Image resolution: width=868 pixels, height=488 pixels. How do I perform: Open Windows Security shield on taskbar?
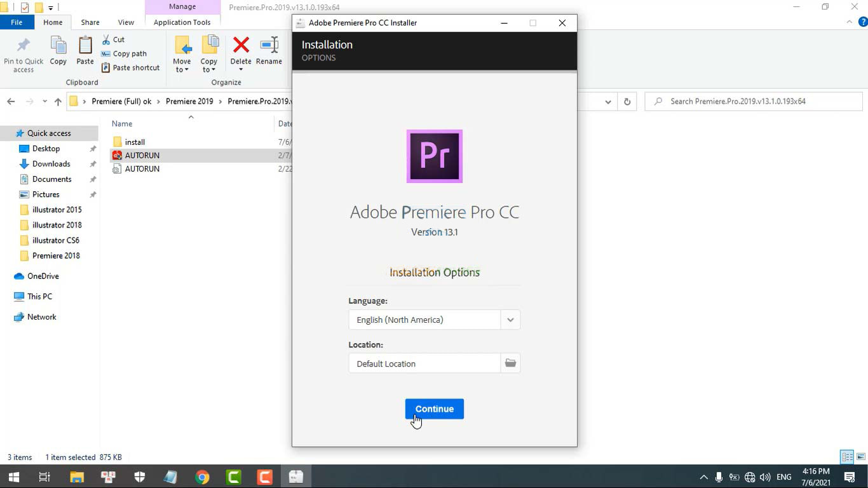coord(140,477)
